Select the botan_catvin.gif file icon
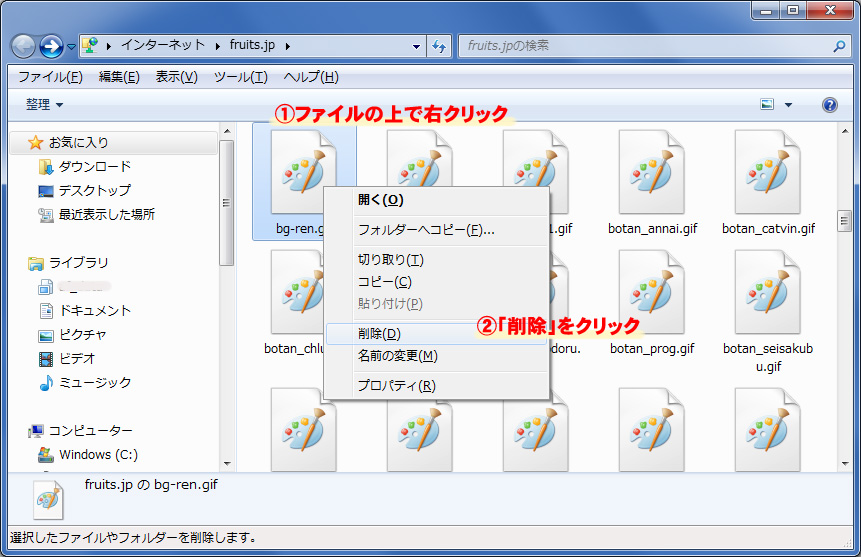This screenshot has width=861, height=557. tap(768, 171)
